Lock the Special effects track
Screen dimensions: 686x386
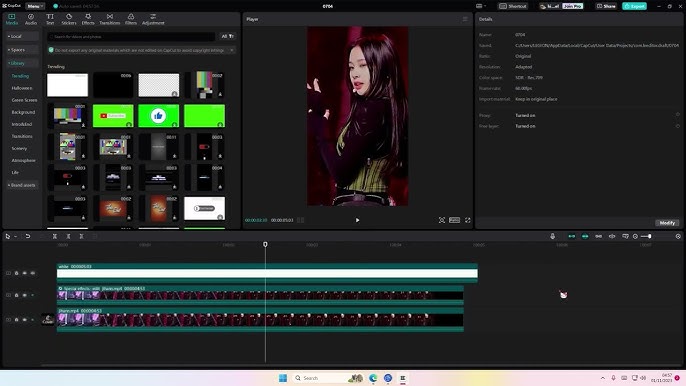(x=17, y=295)
